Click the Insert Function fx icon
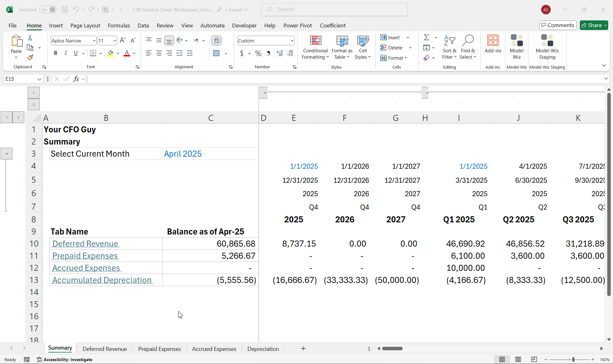 [x=76, y=79]
